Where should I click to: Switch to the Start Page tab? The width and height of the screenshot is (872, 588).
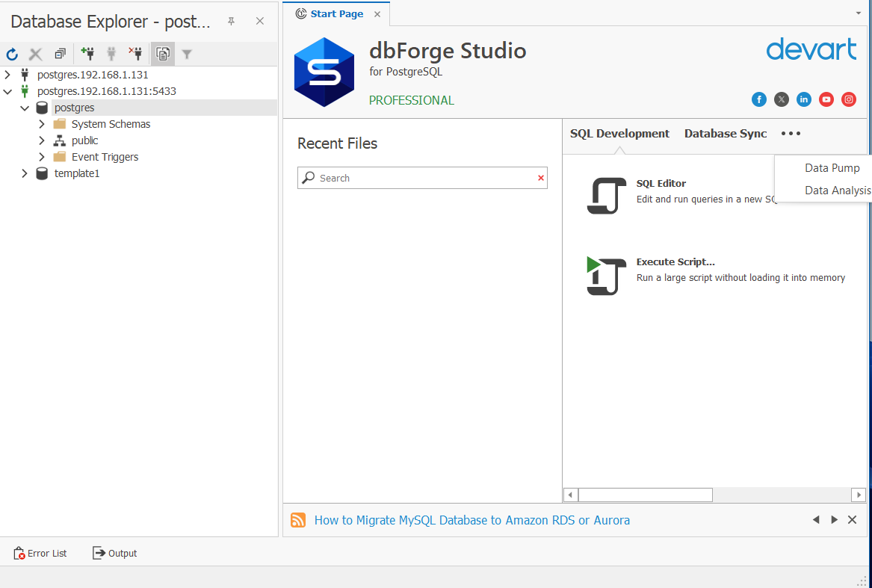(x=336, y=14)
